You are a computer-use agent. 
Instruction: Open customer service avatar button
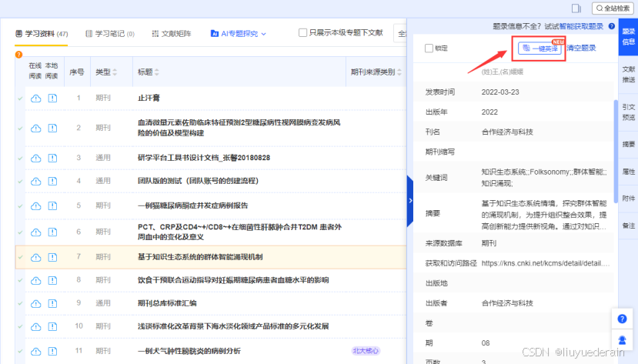click(622, 340)
